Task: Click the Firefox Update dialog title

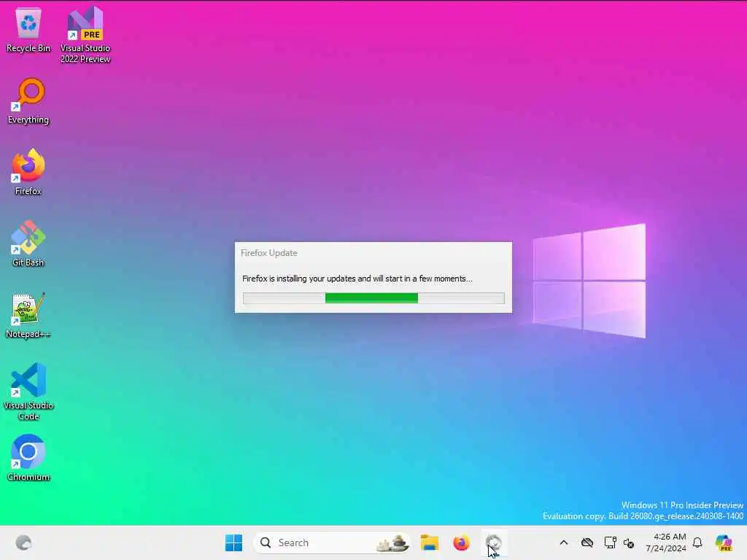Action: [x=268, y=253]
